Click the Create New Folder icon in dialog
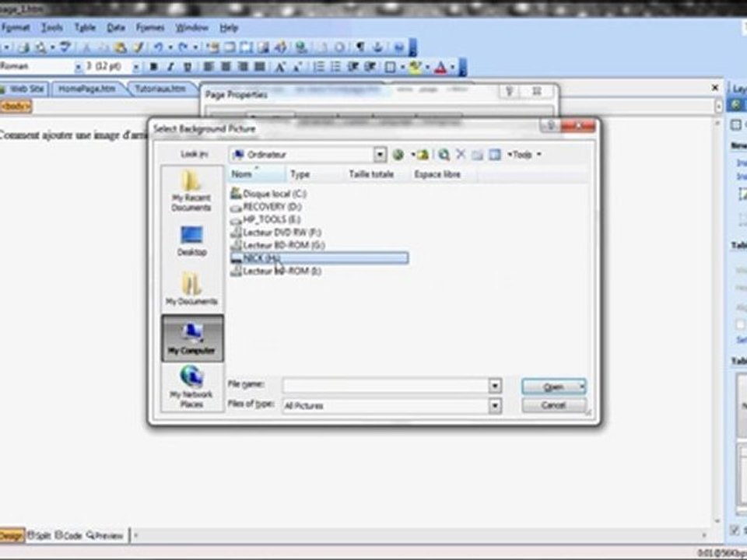Image resolution: width=747 pixels, height=560 pixels. 477,154
